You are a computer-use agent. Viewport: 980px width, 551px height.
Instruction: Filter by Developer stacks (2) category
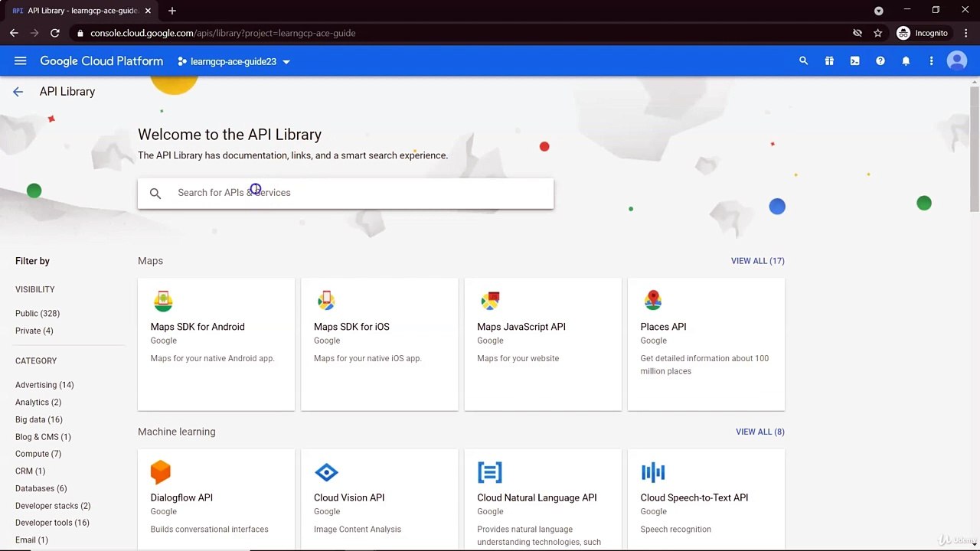coord(53,506)
